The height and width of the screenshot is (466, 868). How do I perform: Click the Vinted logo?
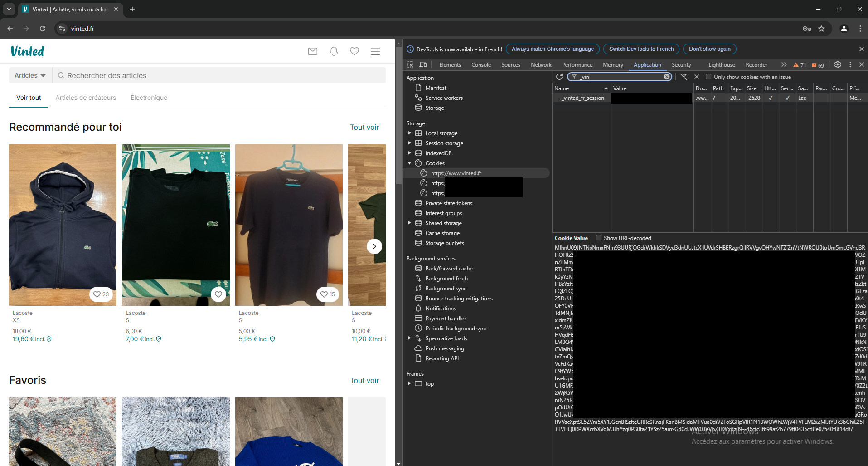point(27,51)
